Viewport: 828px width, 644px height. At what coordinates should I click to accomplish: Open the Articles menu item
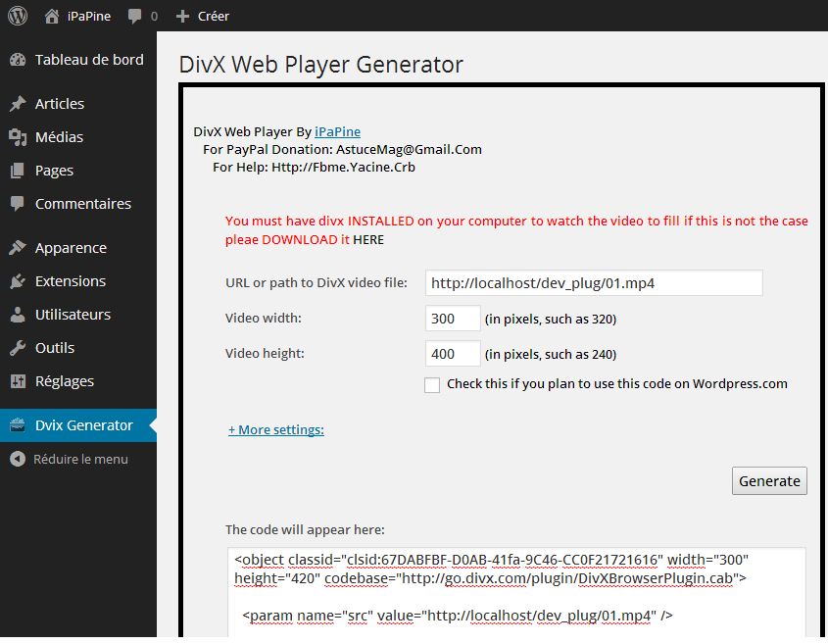click(x=78, y=104)
